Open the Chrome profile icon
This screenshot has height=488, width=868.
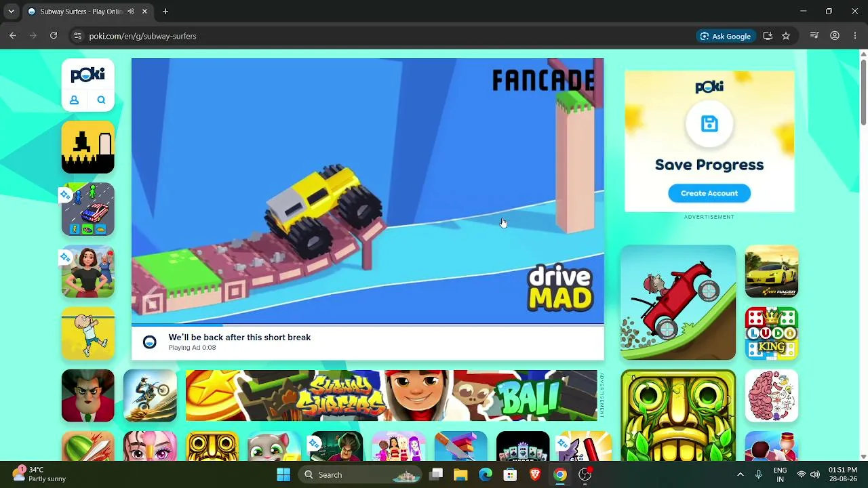(835, 36)
